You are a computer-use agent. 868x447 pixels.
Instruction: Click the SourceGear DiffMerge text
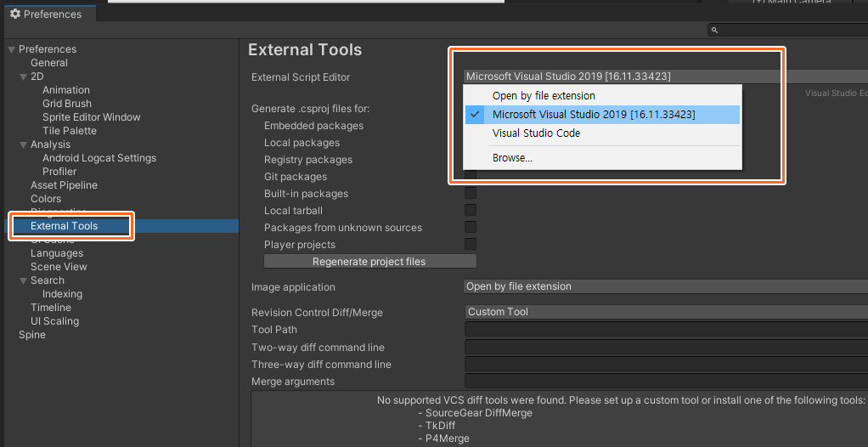[x=478, y=413]
